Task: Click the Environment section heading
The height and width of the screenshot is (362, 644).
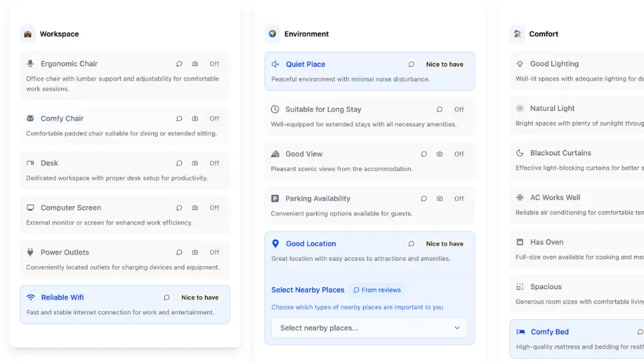Action: point(307,34)
